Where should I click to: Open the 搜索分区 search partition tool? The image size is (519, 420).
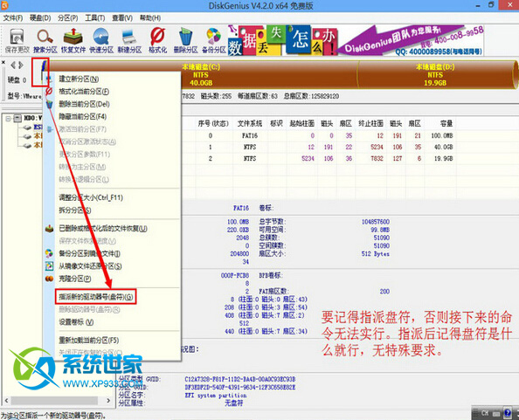coord(45,40)
